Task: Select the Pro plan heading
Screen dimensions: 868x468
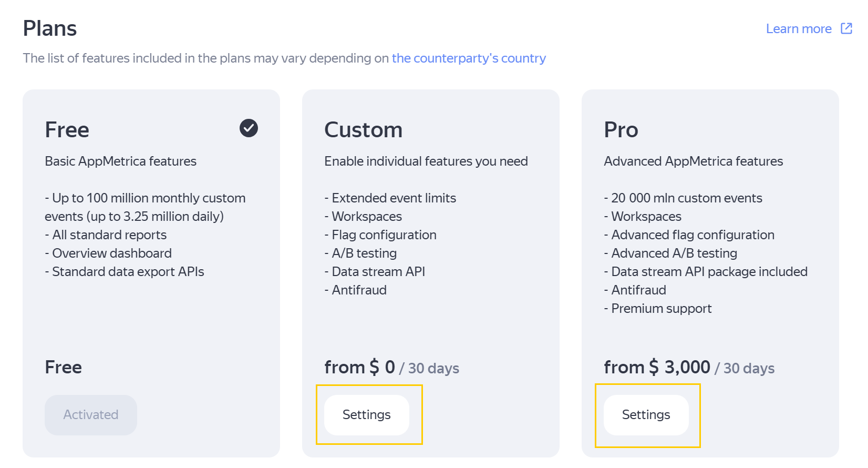Action: (x=621, y=130)
